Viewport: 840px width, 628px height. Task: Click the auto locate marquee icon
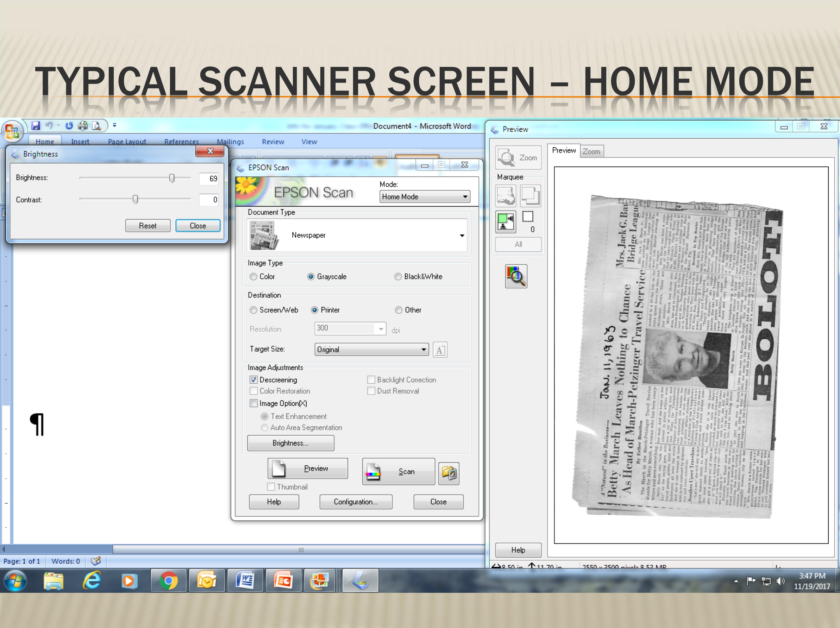[506, 221]
